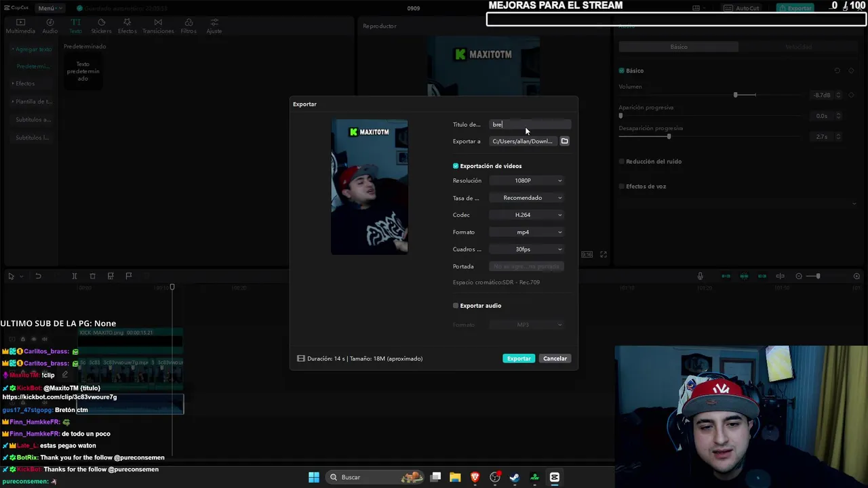Click the top-right Exportar button

click(x=795, y=8)
